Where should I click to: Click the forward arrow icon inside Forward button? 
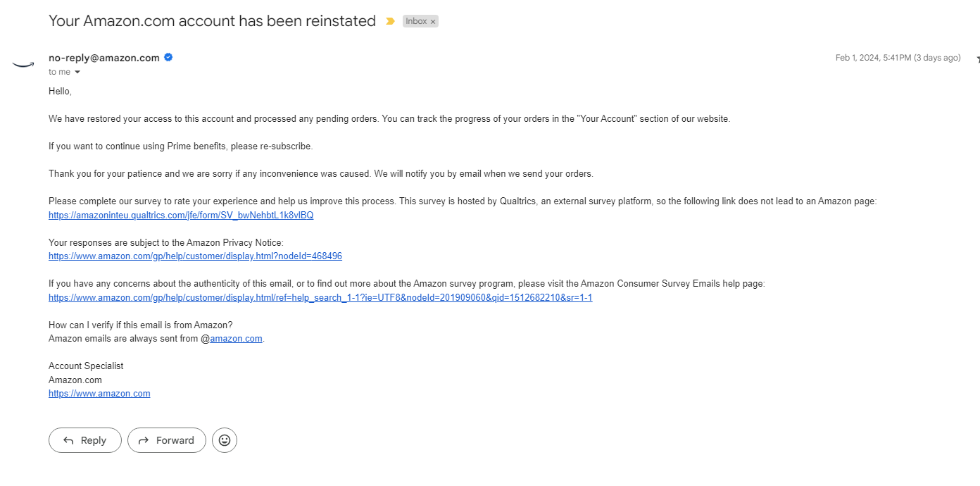144,440
